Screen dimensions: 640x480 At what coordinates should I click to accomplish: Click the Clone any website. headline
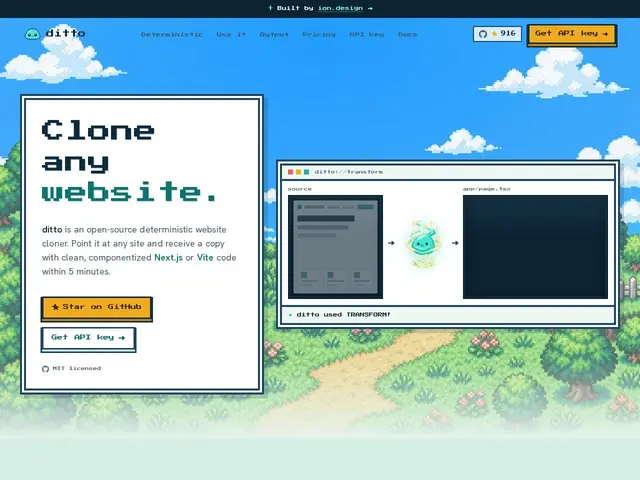pyautogui.click(x=129, y=161)
